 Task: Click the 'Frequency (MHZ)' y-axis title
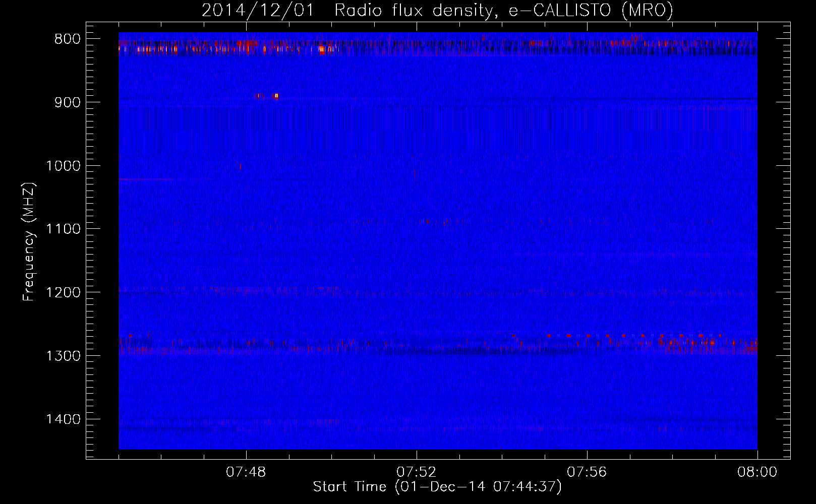29,241
